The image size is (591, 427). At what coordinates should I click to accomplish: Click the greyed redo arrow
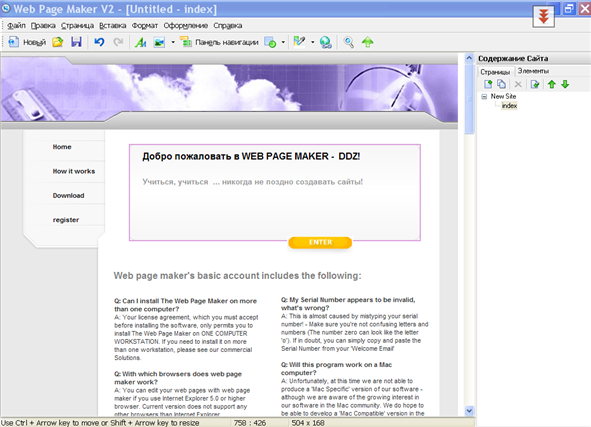(118, 42)
